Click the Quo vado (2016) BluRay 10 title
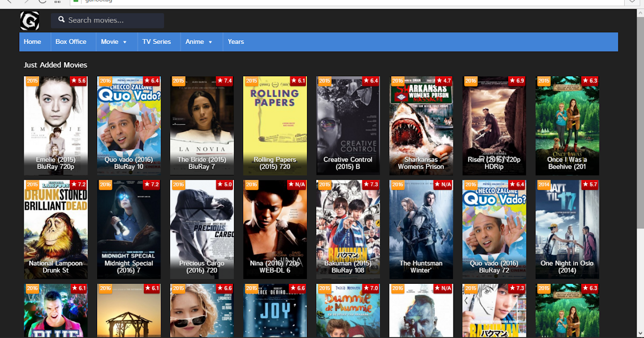The image size is (644, 338). tap(129, 163)
